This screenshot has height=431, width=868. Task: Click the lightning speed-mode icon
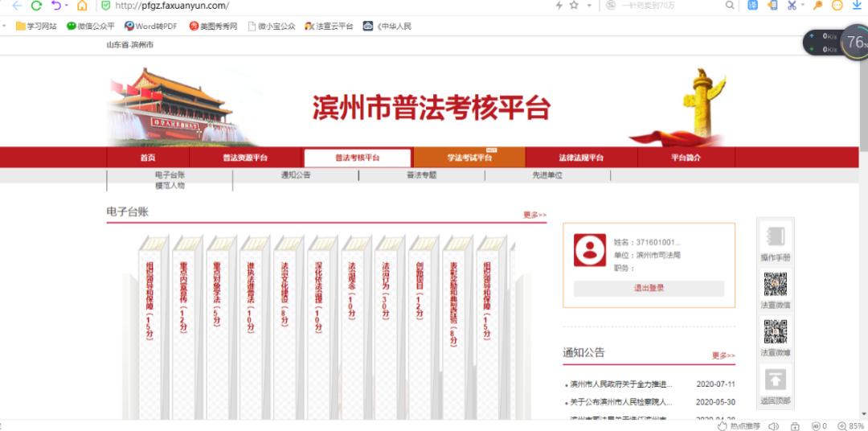tap(559, 5)
